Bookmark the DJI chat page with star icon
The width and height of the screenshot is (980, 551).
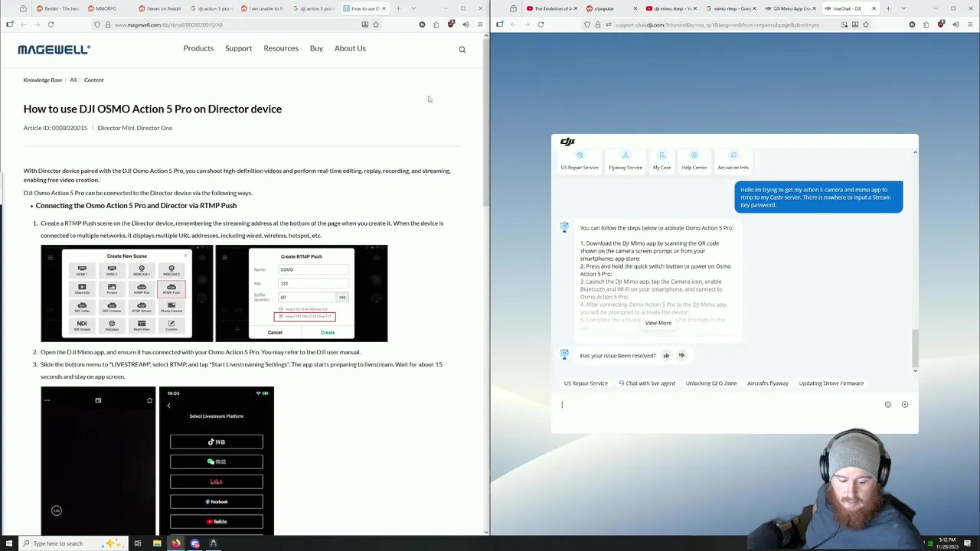pyautogui.click(x=866, y=24)
